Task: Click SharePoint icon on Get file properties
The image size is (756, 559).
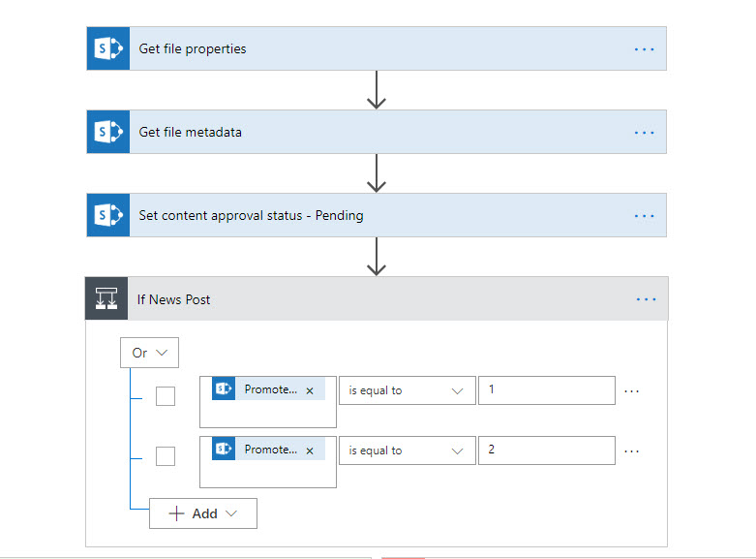Action: coord(107,49)
